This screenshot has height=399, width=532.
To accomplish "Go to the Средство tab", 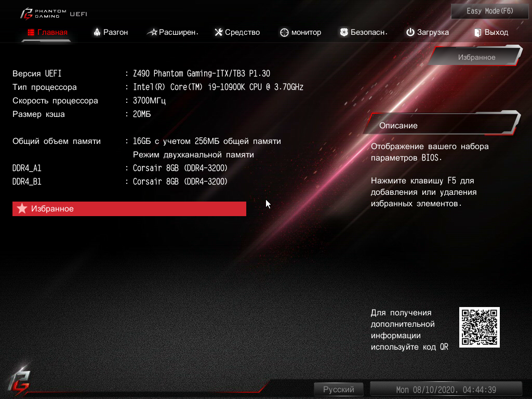I will click(x=237, y=32).
